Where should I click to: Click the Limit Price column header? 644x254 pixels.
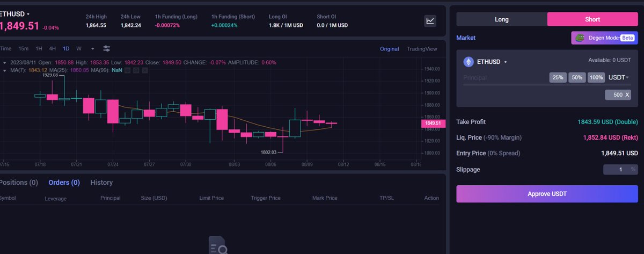point(211,198)
